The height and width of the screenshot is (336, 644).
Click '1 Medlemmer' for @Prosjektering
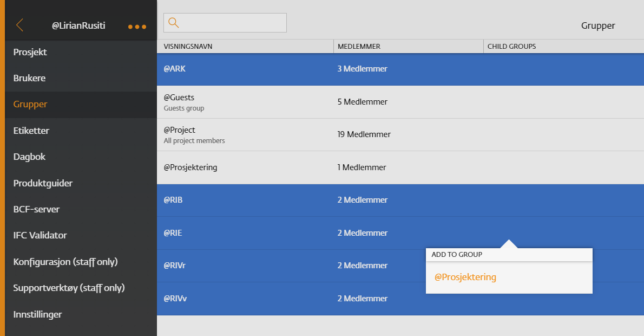pyautogui.click(x=362, y=167)
